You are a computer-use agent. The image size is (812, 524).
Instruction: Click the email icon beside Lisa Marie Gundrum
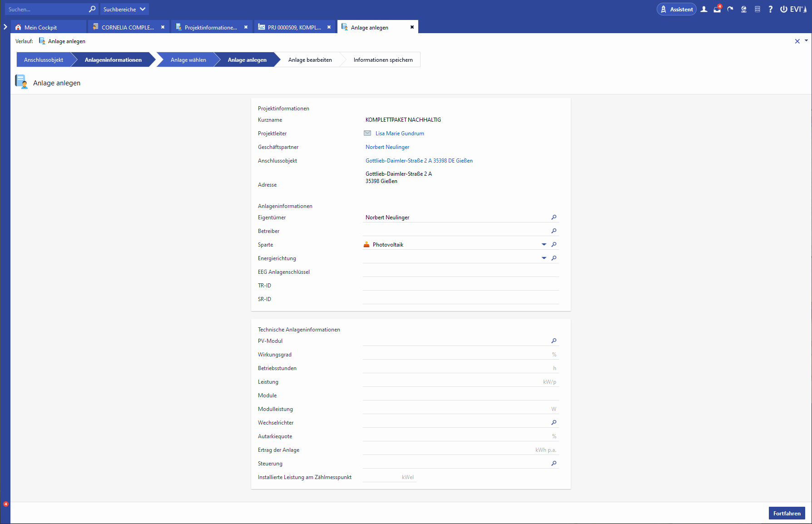[x=367, y=133]
